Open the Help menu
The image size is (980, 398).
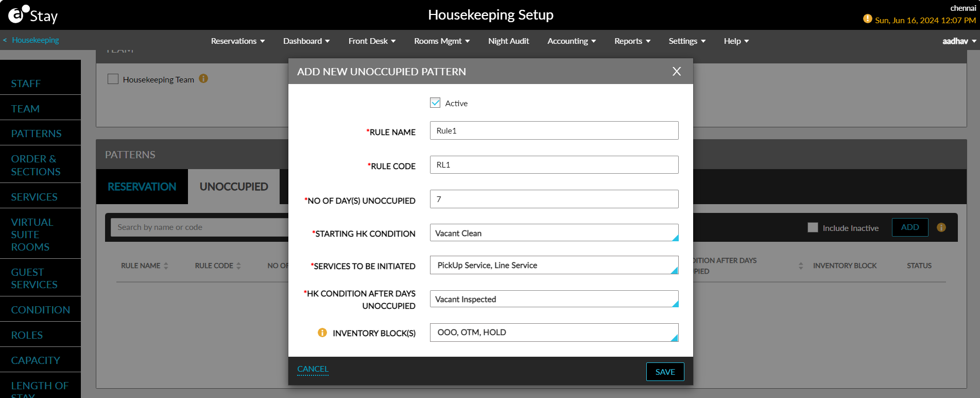[736, 41]
